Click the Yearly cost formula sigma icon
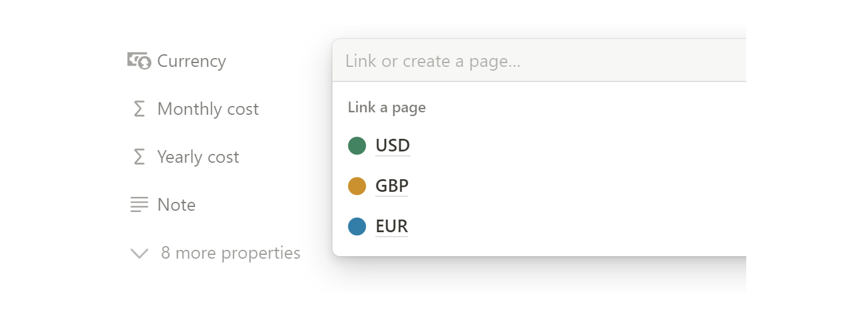The height and width of the screenshot is (318, 868). coord(139,157)
